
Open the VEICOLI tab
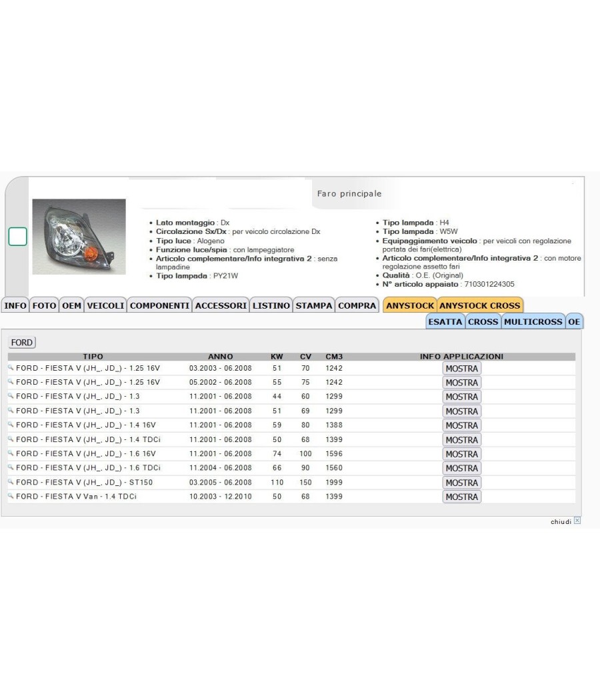pos(105,305)
